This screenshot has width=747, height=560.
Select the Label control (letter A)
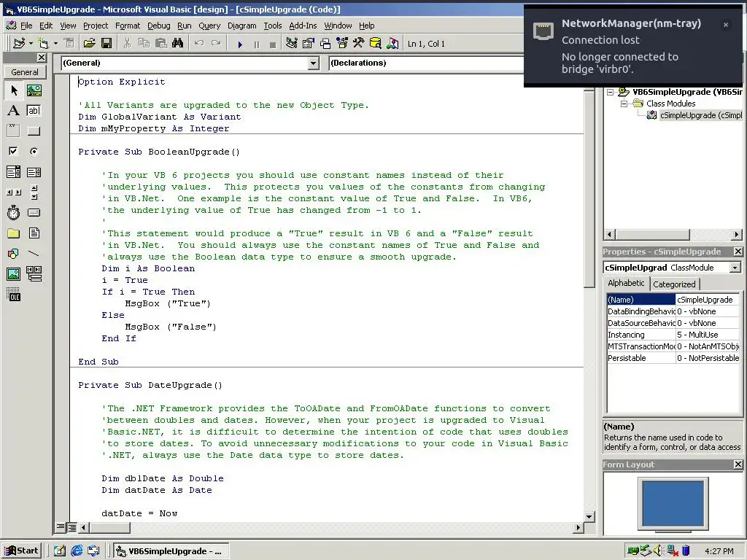pos(14,111)
